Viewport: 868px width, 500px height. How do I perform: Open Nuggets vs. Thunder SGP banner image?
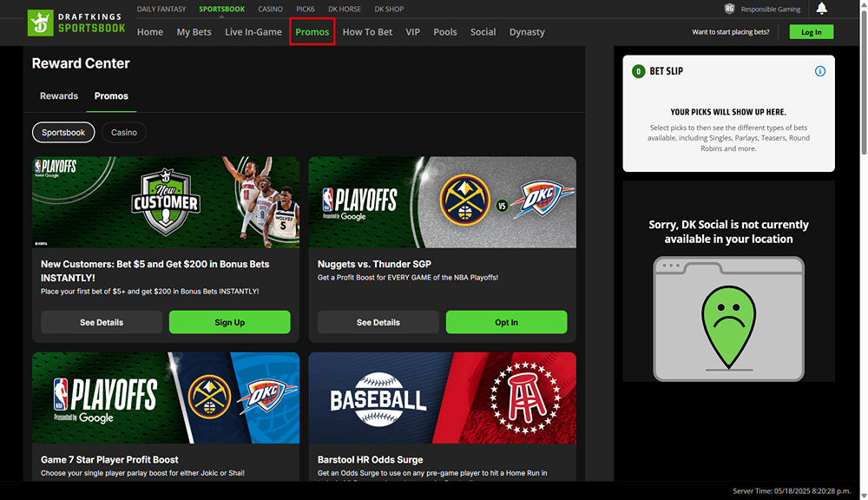tap(443, 202)
